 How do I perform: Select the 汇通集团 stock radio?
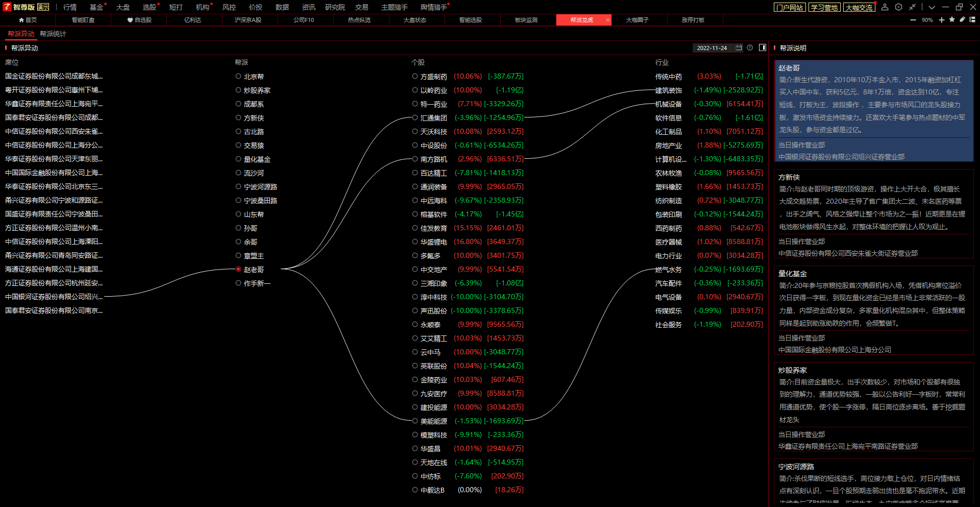[415, 117]
